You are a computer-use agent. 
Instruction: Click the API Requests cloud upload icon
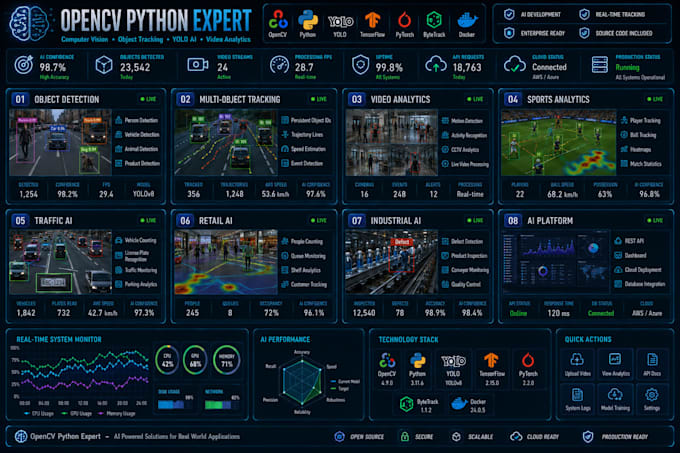pyautogui.click(x=435, y=65)
